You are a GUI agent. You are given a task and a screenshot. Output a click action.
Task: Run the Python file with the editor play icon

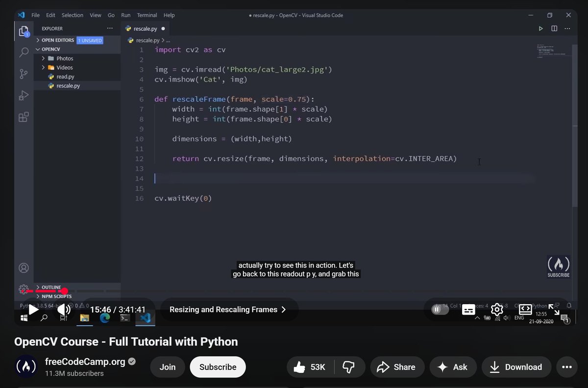pyautogui.click(x=541, y=29)
